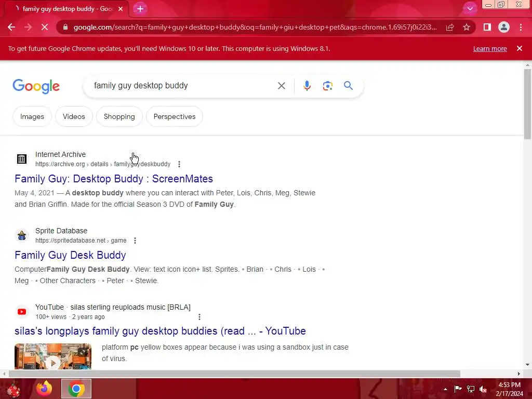This screenshot has width=532, height=399.
Task: Open the Chrome profile avatar
Action: (x=504, y=27)
